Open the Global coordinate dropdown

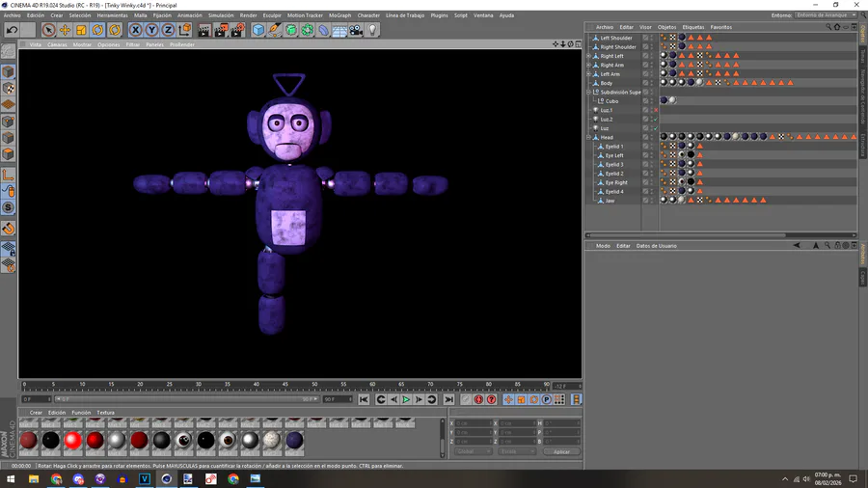pos(473,452)
